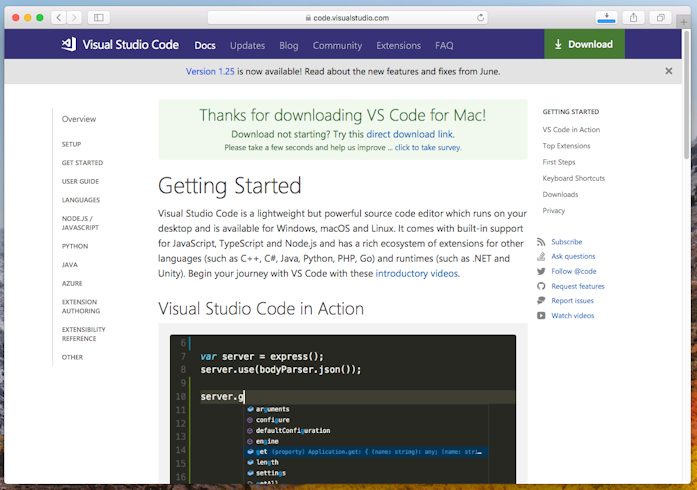Click the Request features link
Image resolution: width=697 pixels, height=490 pixels.
click(x=578, y=286)
